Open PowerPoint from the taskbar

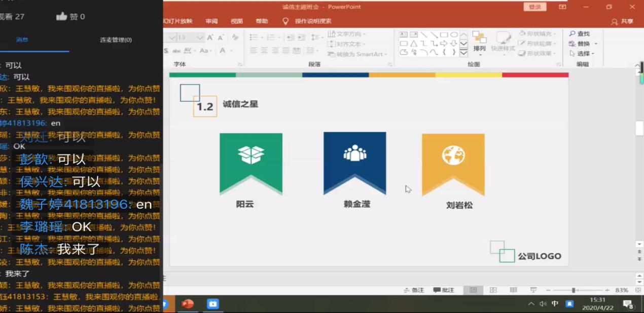point(188,304)
